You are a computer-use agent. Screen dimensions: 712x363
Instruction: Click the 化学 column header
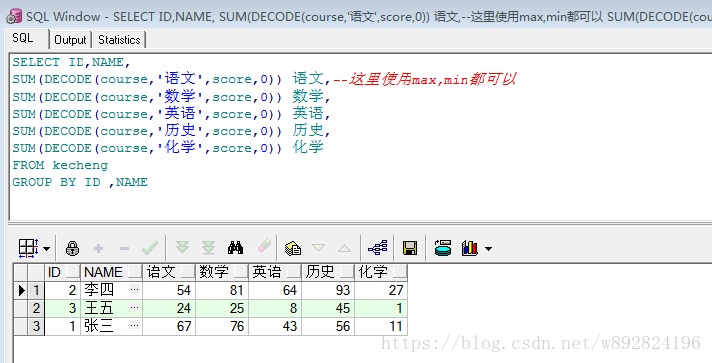coord(381,272)
